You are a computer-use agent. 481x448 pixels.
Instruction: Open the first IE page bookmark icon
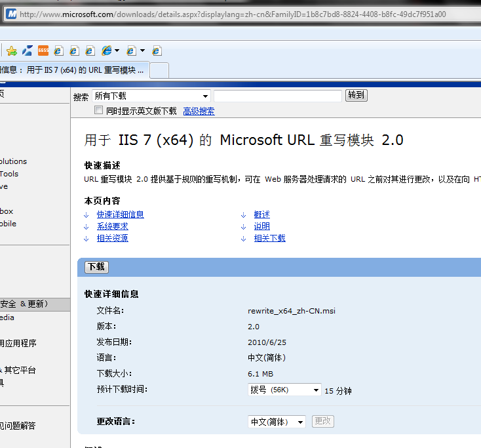tap(58, 51)
